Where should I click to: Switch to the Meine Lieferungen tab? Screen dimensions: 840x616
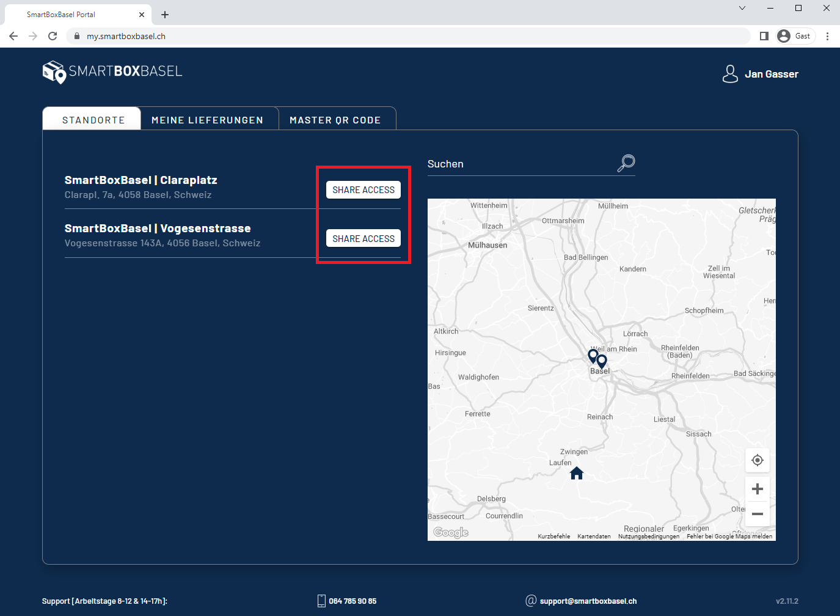[208, 120]
